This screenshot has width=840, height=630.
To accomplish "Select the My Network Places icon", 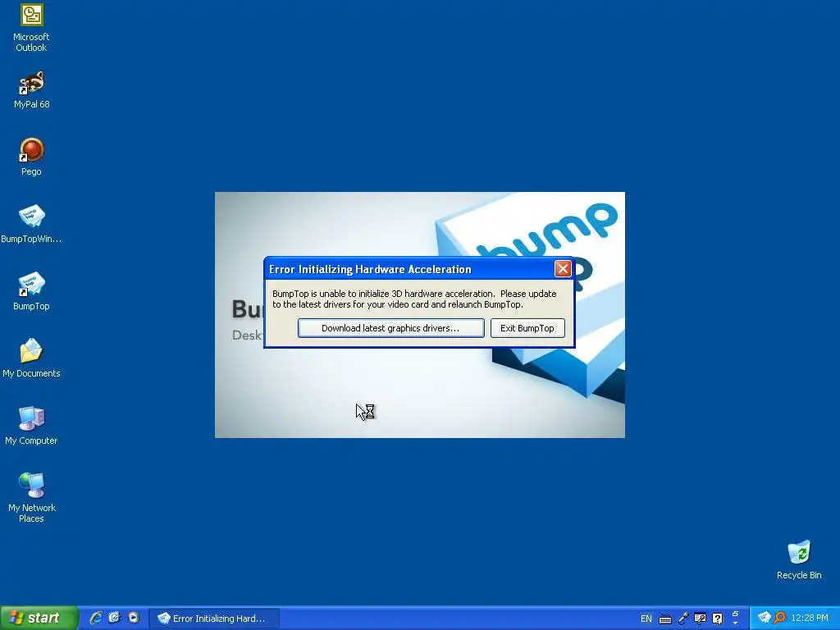I will coord(31,498).
